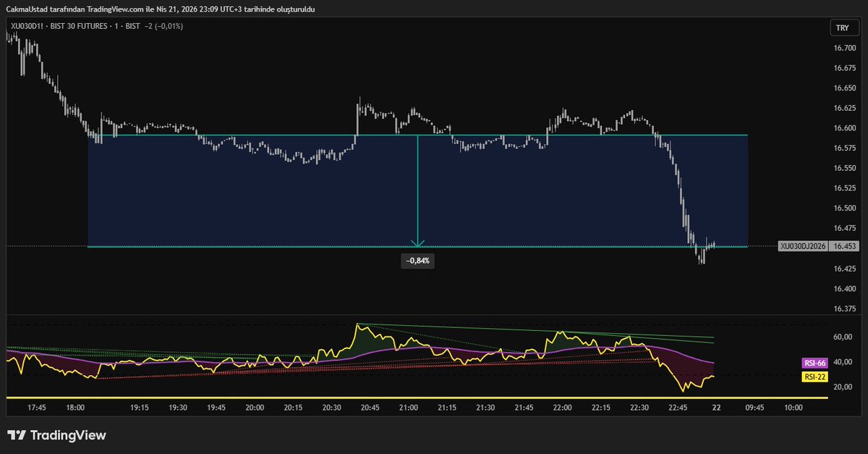Screen dimensions: 868x454
Task: Select the RSI-66 indicator label
Action: click(814, 363)
